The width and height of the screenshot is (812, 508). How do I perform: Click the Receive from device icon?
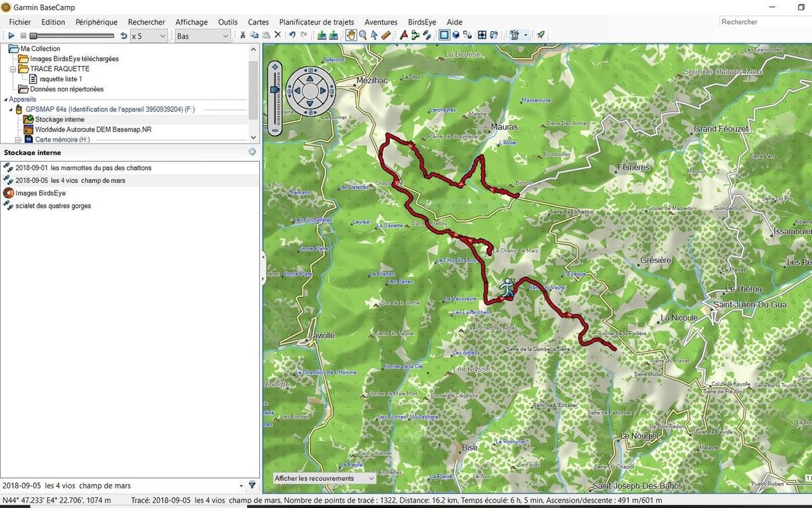[x=334, y=35]
